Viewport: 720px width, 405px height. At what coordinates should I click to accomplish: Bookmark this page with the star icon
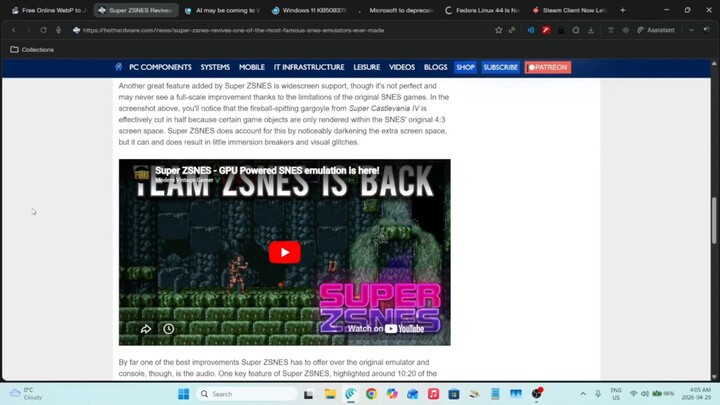[x=499, y=30]
